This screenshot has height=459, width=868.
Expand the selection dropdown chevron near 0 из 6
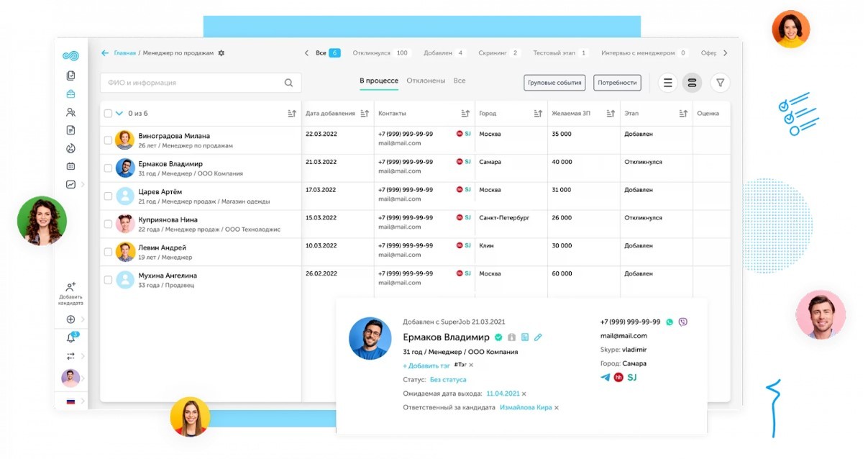[x=119, y=114]
